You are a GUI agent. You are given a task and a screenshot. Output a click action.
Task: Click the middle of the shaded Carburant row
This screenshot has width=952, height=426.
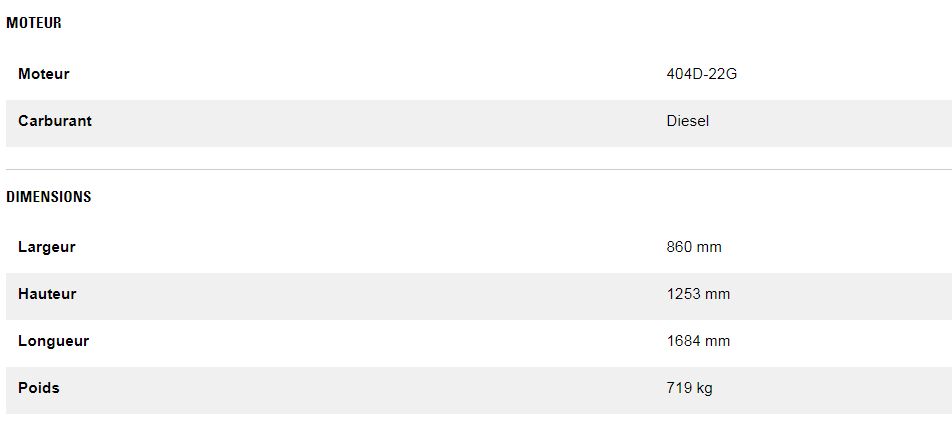[x=476, y=123]
